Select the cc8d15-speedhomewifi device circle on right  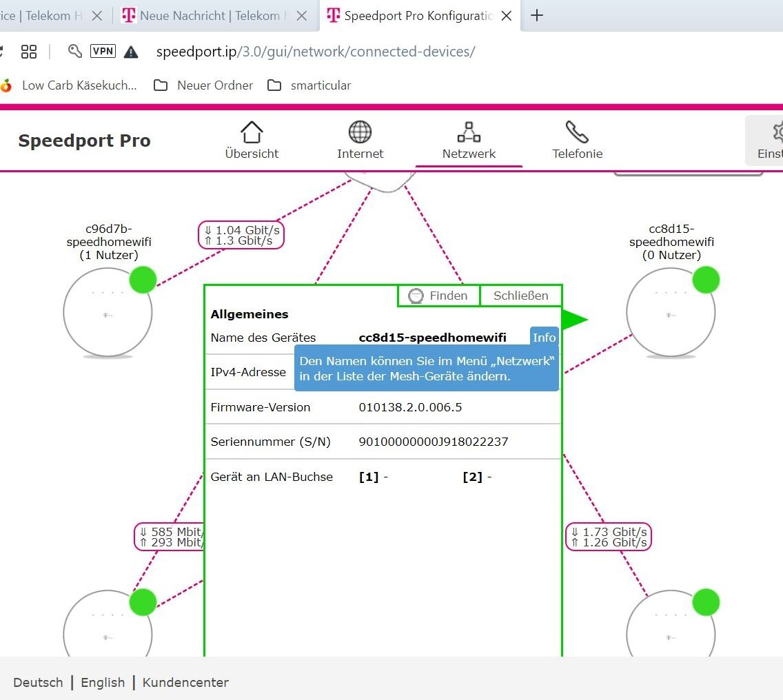click(671, 312)
